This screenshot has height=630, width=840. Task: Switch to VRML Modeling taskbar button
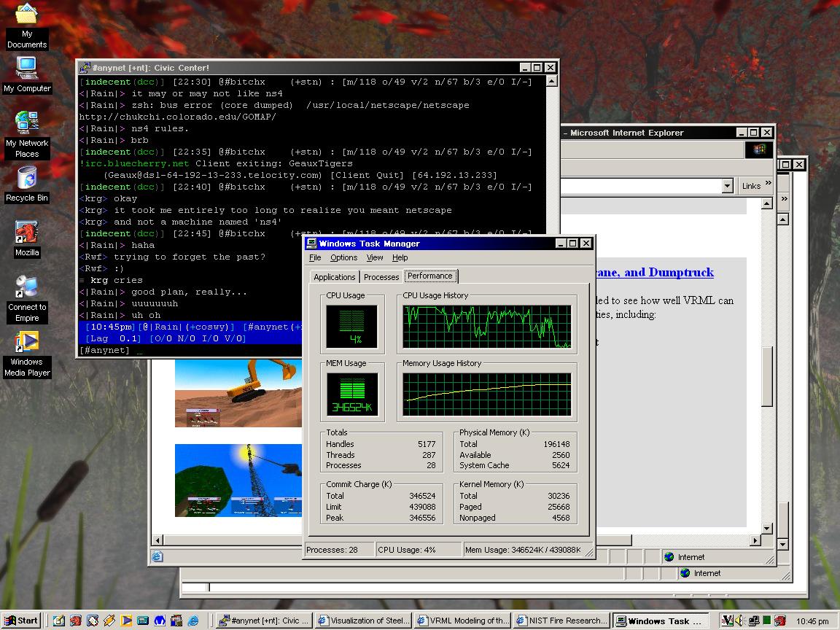(x=463, y=621)
